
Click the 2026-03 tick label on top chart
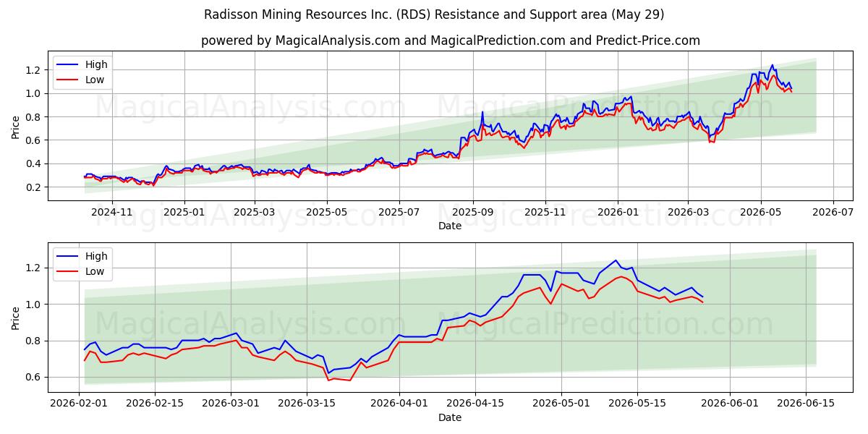pos(688,213)
